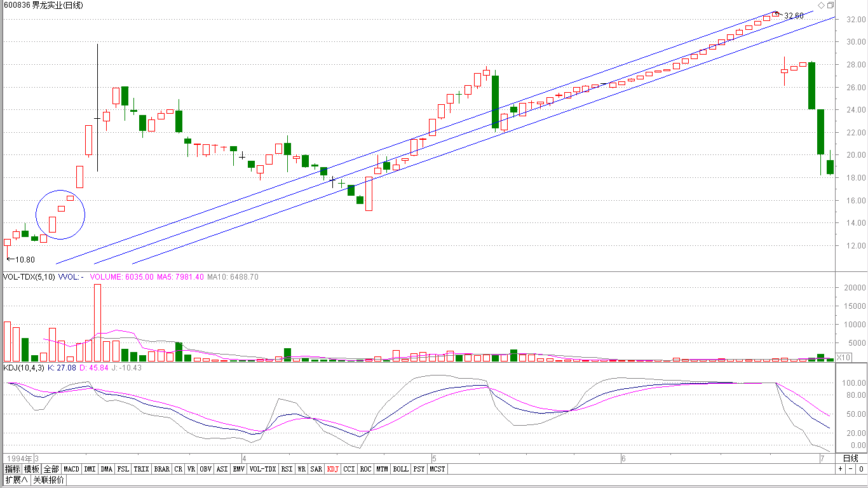868x488 pixels.
Task: Select the SAR indicator
Action: (316, 469)
